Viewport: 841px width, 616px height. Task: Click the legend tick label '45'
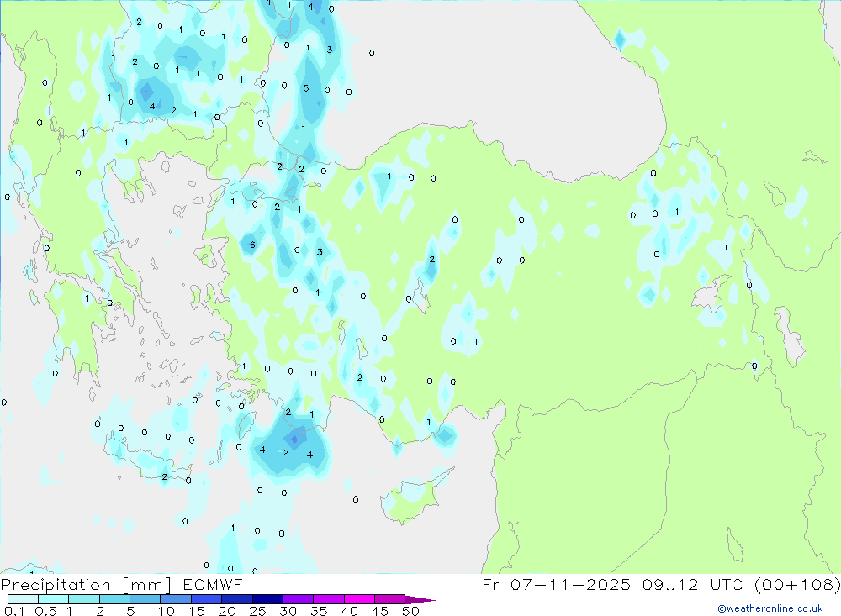[x=380, y=611]
